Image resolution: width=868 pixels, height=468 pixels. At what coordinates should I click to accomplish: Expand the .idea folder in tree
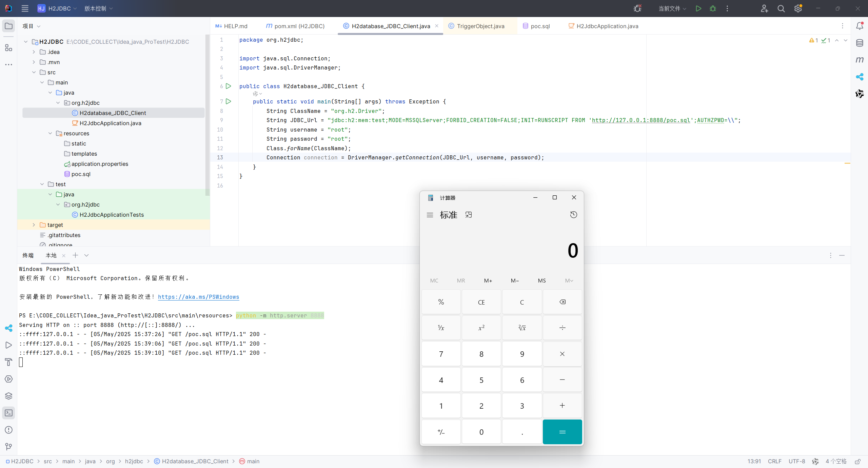click(x=34, y=52)
